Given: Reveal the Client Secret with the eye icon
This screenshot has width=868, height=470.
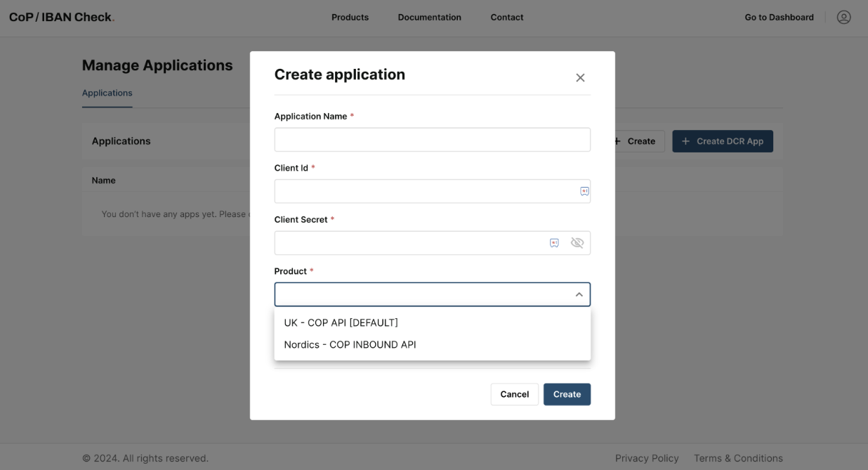Looking at the screenshot, I should pos(577,242).
